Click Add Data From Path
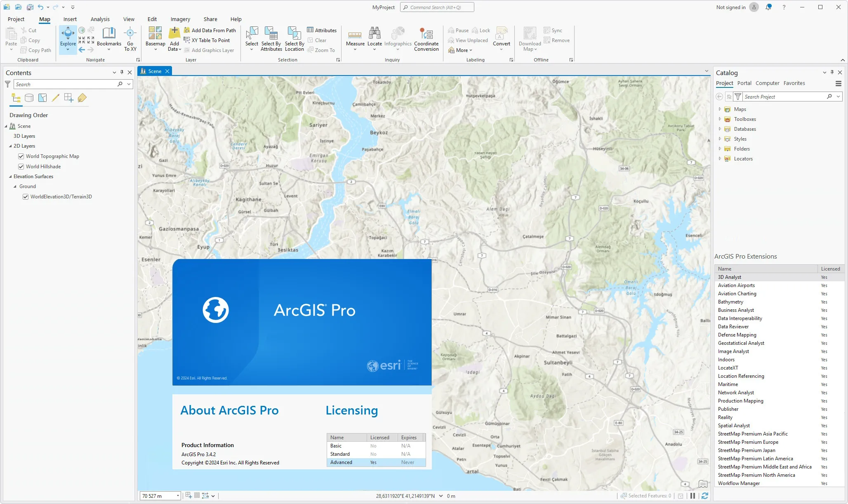 point(210,31)
